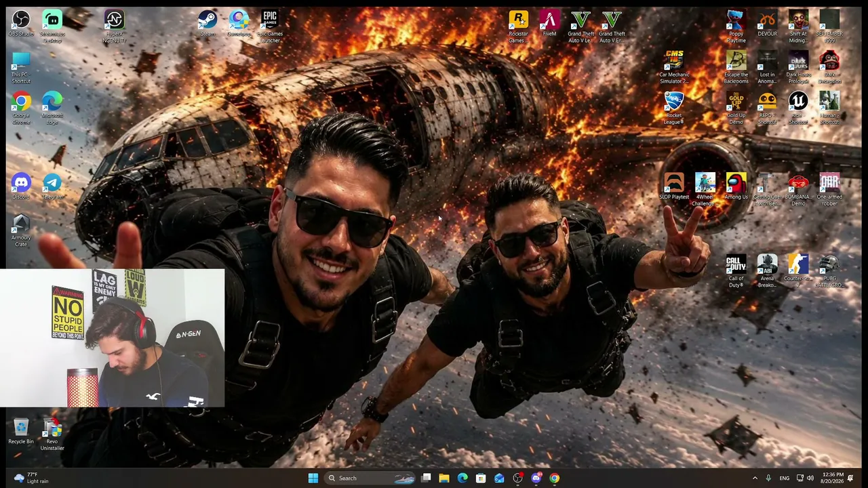Open the ENG language switcher
This screenshot has width=868, height=488.
[x=785, y=478]
